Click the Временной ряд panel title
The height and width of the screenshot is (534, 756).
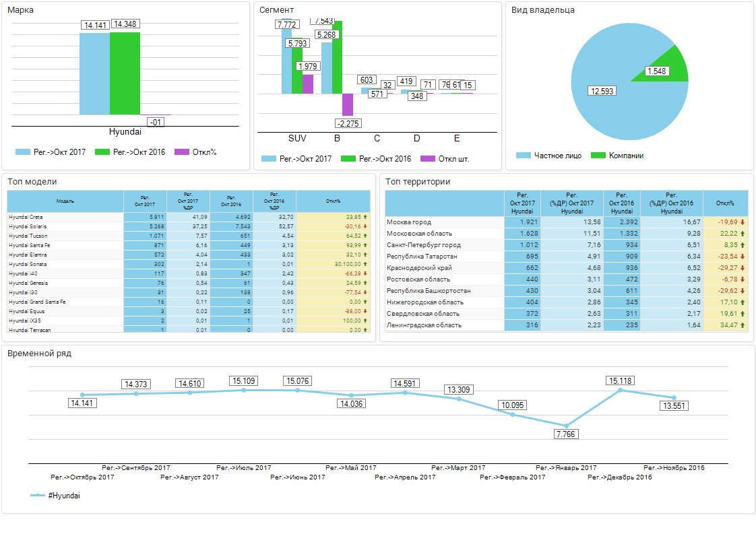pyautogui.click(x=40, y=354)
